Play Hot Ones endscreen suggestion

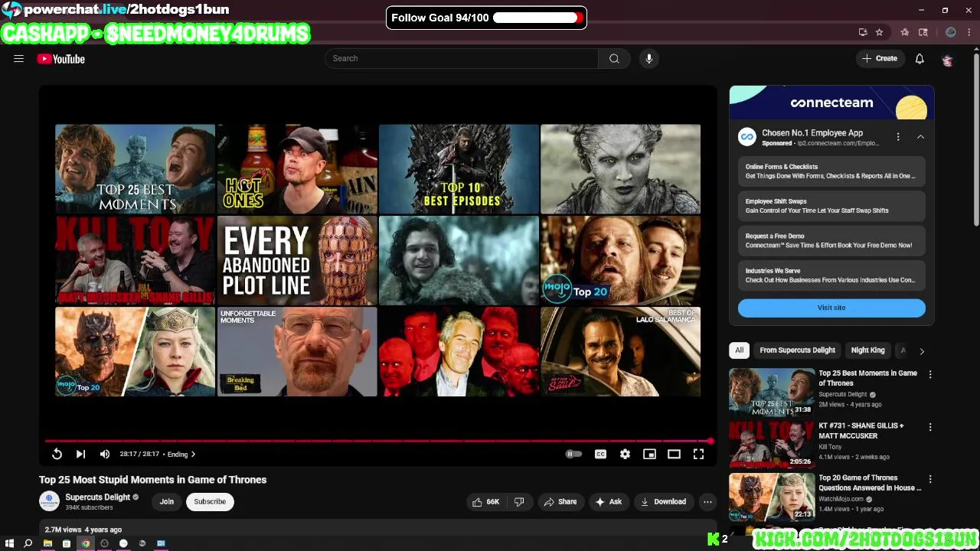pyautogui.click(x=297, y=169)
